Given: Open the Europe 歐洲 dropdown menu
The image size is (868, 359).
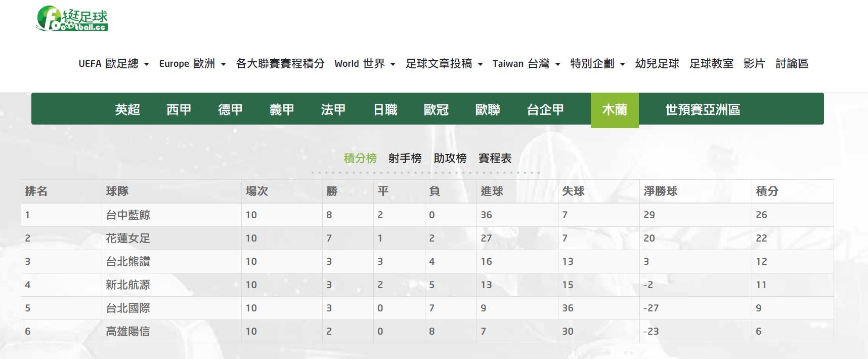Looking at the screenshot, I should coord(192,64).
